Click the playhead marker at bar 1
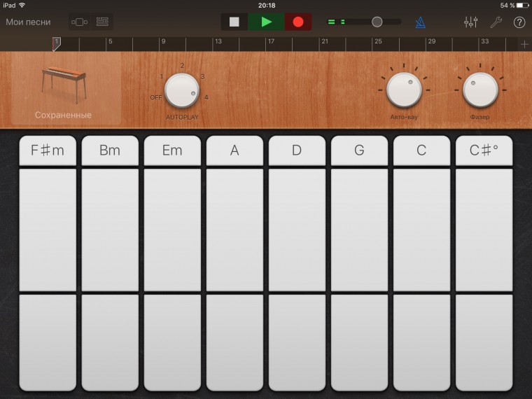Screen dimensions: 532x399 (56, 44)
